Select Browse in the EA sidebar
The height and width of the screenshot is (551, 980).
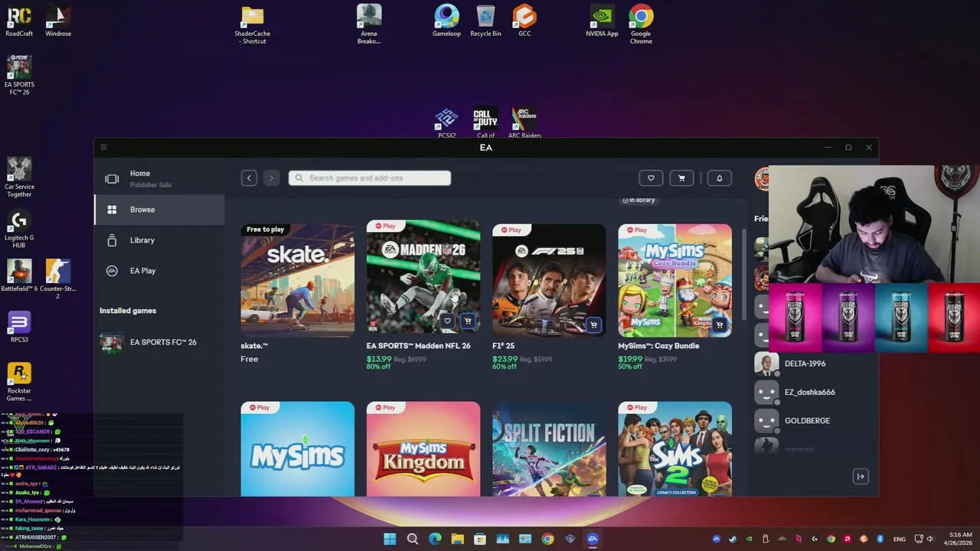[159, 210]
